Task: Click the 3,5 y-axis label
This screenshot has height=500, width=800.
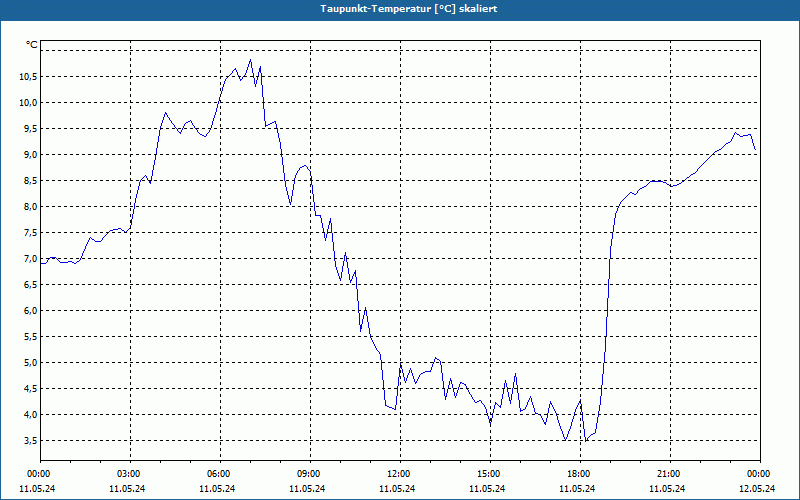Action: 30,440
